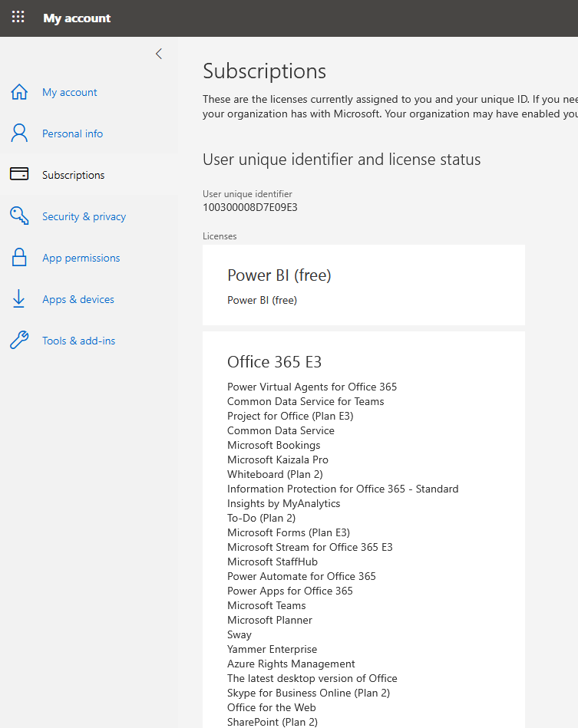Select the user identifier 100300008D7E09E3
The height and width of the screenshot is (728, 578).
(250, 207)
